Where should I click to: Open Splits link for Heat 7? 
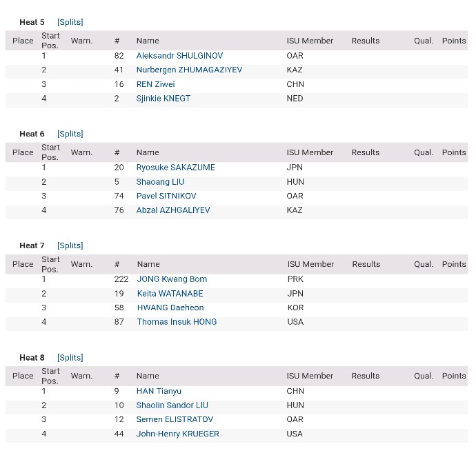click(x=70, y=245)
